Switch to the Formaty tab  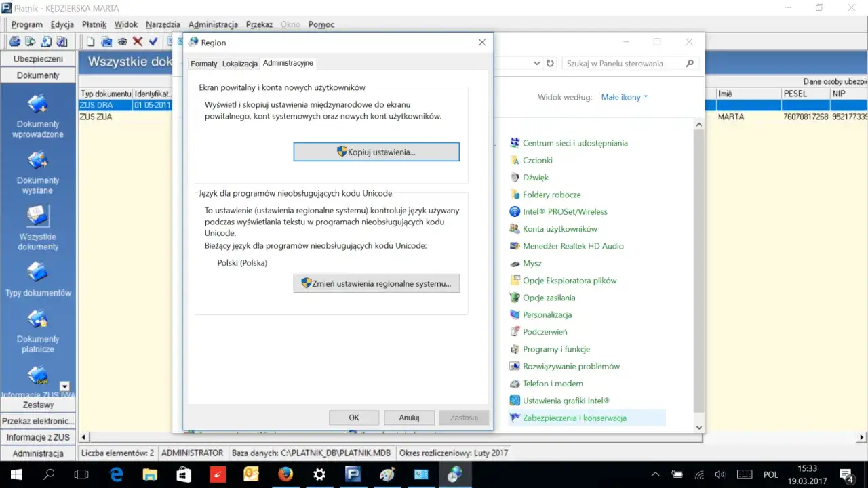pos(203,64)
